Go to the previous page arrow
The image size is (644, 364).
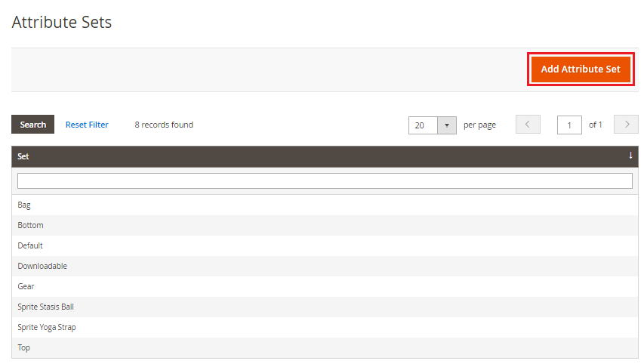tap(528, 125)
